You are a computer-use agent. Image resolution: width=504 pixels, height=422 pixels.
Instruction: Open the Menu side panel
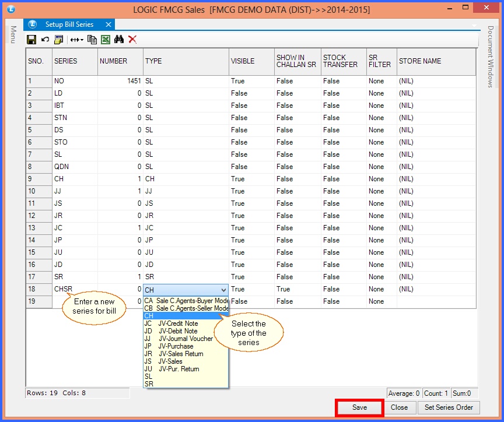tap(13, 34)
